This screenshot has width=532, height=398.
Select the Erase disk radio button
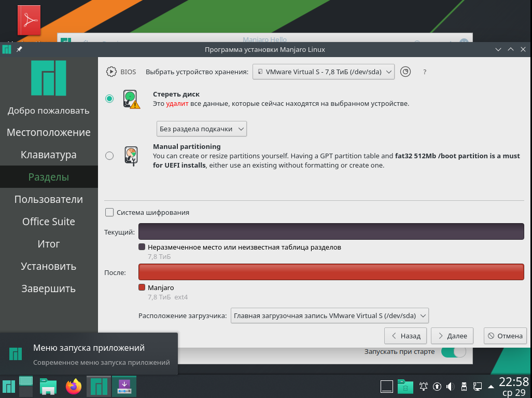tap(109, 99)
